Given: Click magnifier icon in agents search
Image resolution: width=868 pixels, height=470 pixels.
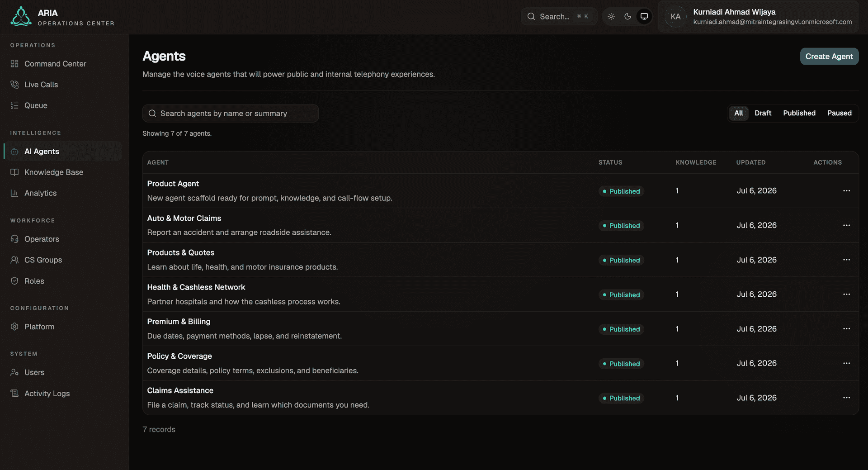Looking at the screenshot, I should 152,114.
